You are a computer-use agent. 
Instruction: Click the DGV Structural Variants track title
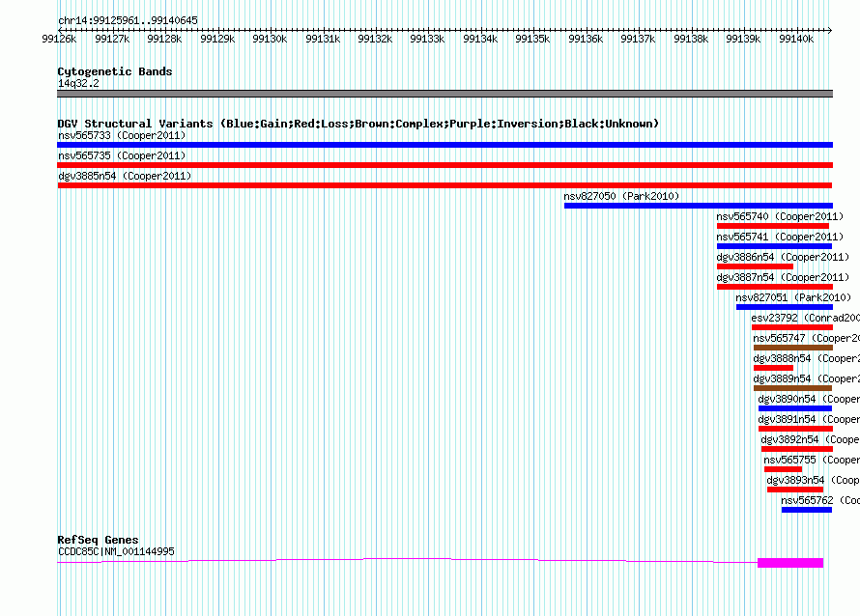[x=358, y=124]
